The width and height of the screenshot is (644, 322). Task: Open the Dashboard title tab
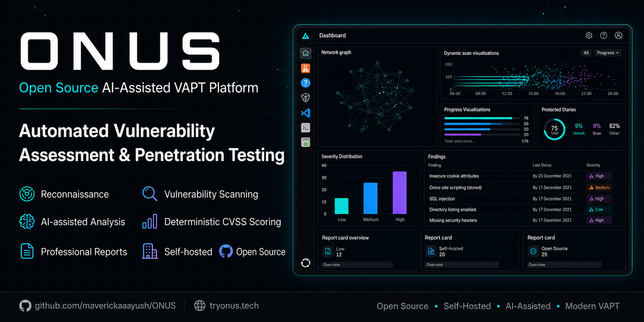[333, 36]
